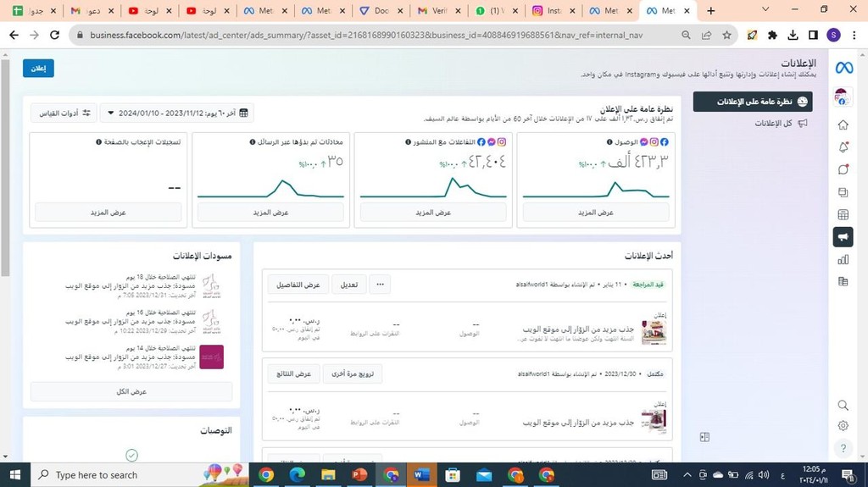The height and width of the screenshot is (487, 868).
Task: Open Chrome tab search chevron
Action: tap(765, 9)
